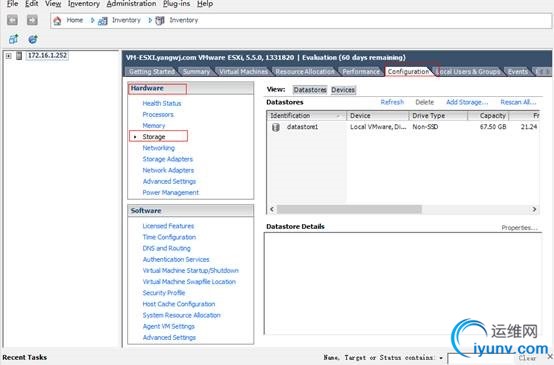Open Storage Adapters link

click(x=167, y=159)
